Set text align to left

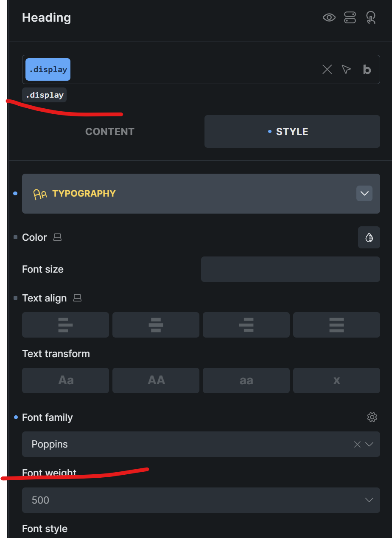[65, 325]
